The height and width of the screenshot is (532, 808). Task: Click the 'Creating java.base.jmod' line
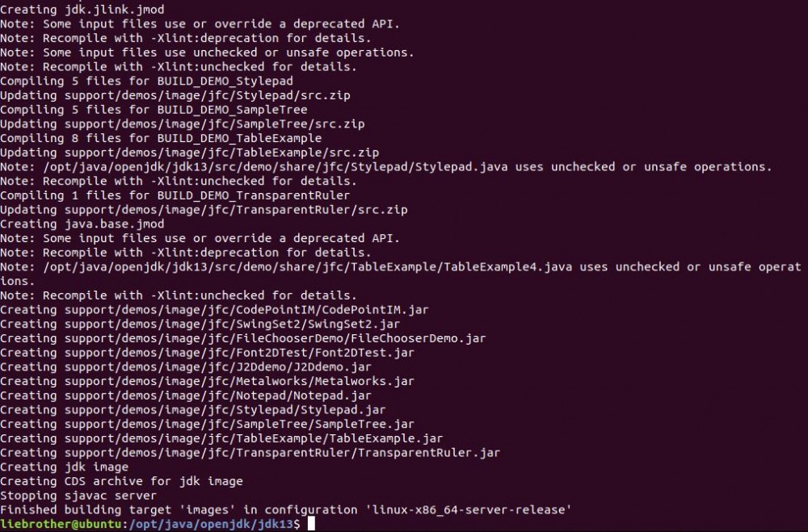click(x=82, y=224)
